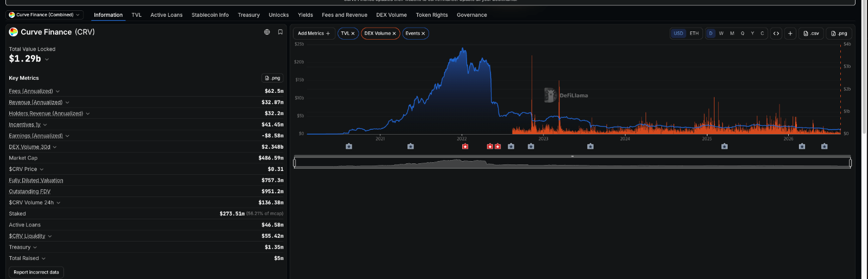The width and height of the screenshot is (868, 279).
Task: Set chart interval to yearly (Y)
Action: click(752, 33)
